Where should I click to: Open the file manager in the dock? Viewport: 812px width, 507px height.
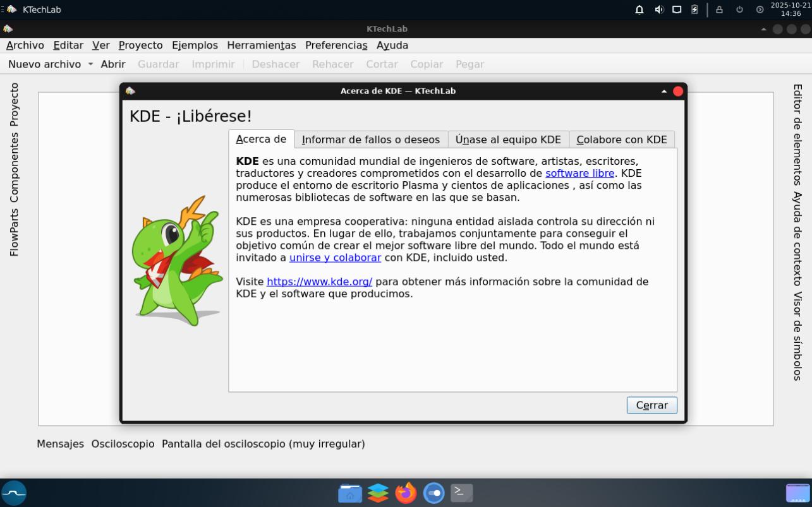[350, 492]
